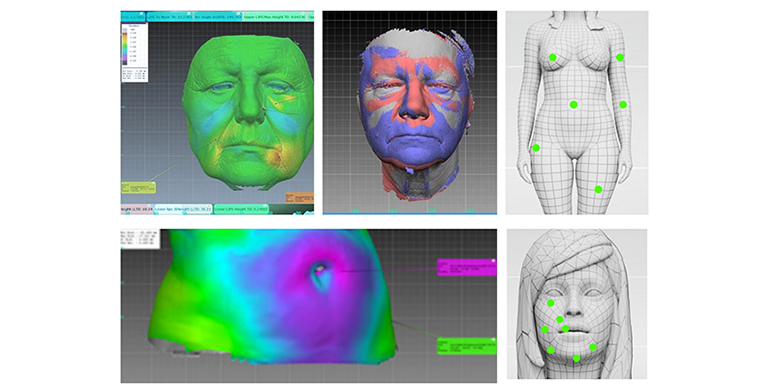This screenshot has width=770, height=390.
Task: Click the green dot just above the head model's lip
Action: [x=566, y=329]
